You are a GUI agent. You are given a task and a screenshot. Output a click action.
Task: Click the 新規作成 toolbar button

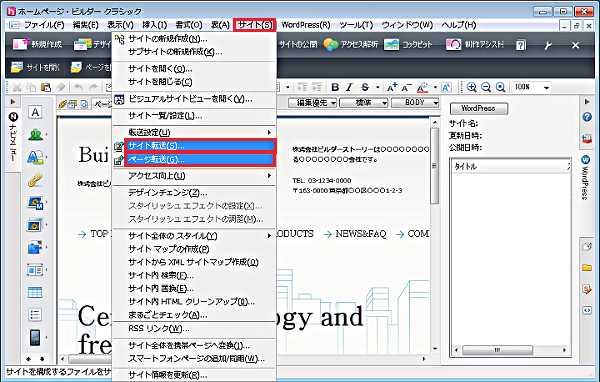coord(37,44)
